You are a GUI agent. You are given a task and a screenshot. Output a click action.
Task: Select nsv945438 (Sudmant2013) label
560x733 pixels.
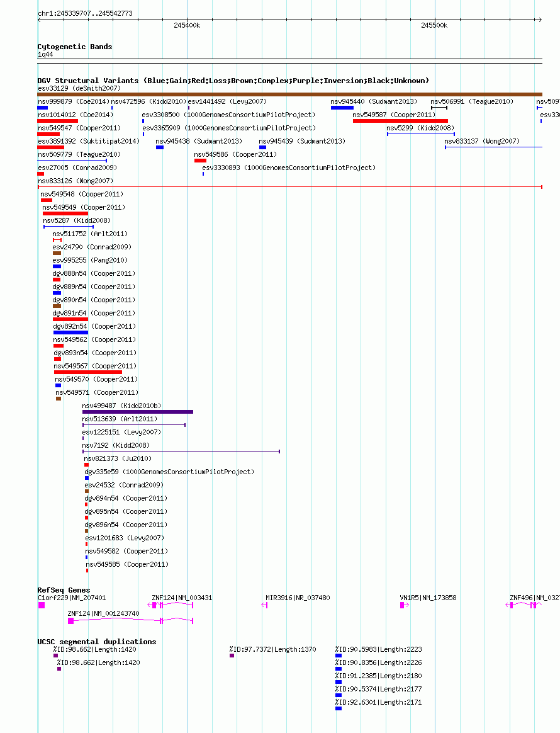pyautogui.click(x=199, y=141)
